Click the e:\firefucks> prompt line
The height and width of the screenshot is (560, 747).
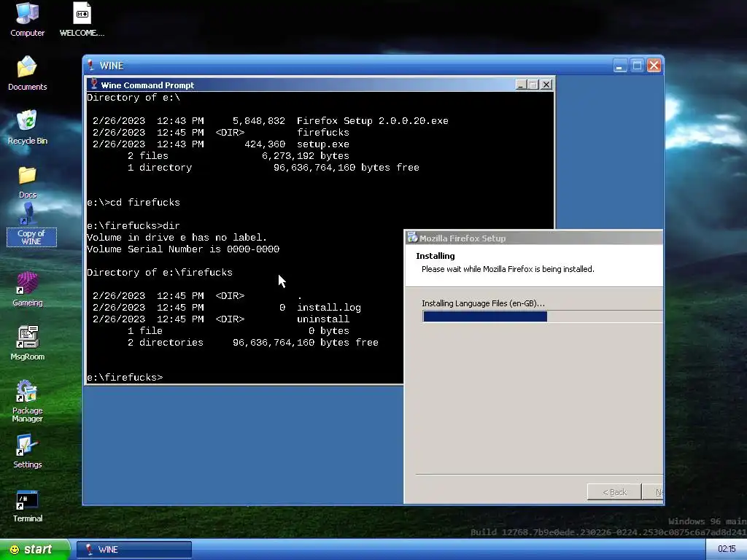[x=125, y=377]
